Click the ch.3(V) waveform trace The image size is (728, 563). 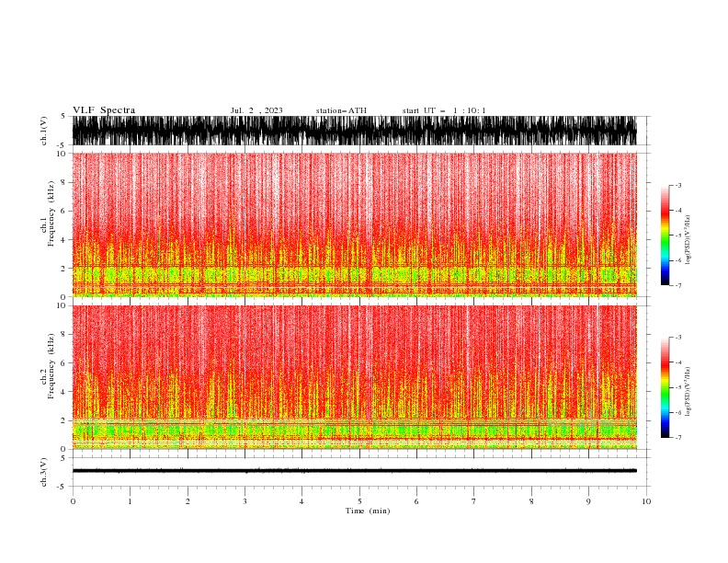click(x=355, y=471)
